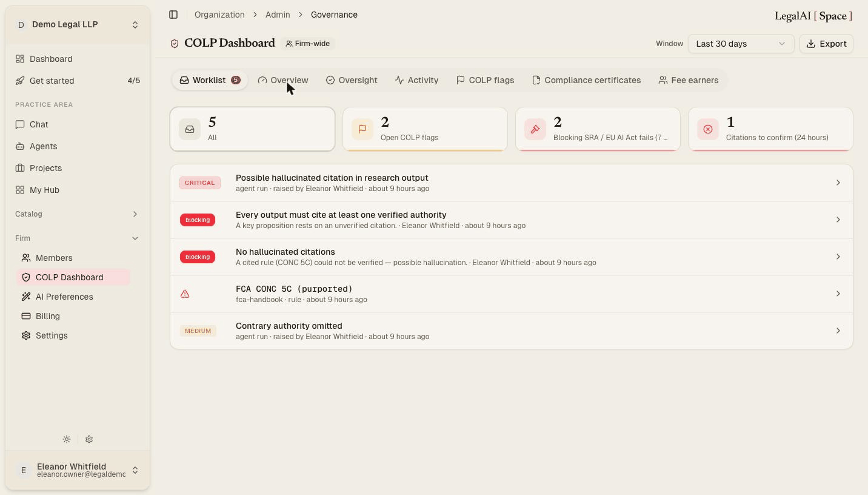Click the Firm-wide badge
This screenshot has height=495, width=868.
coord(308,44)
